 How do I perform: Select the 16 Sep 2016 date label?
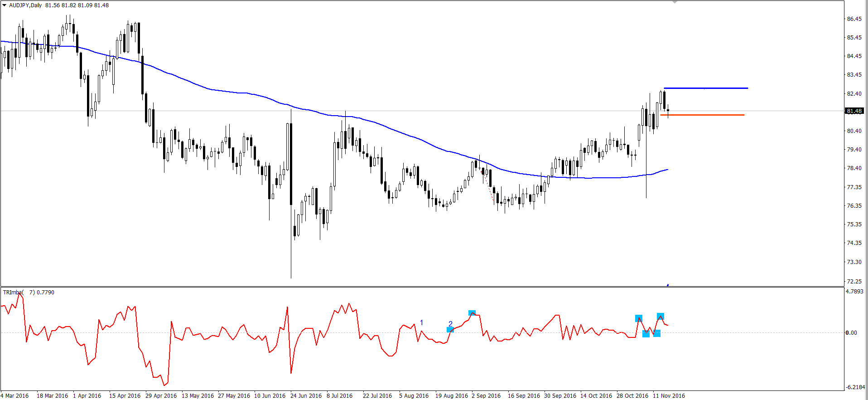(x=524, y=396)
